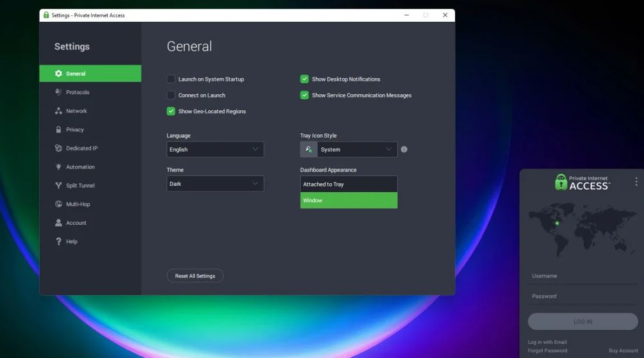Click Buy Account link

(x=623, y=350)
